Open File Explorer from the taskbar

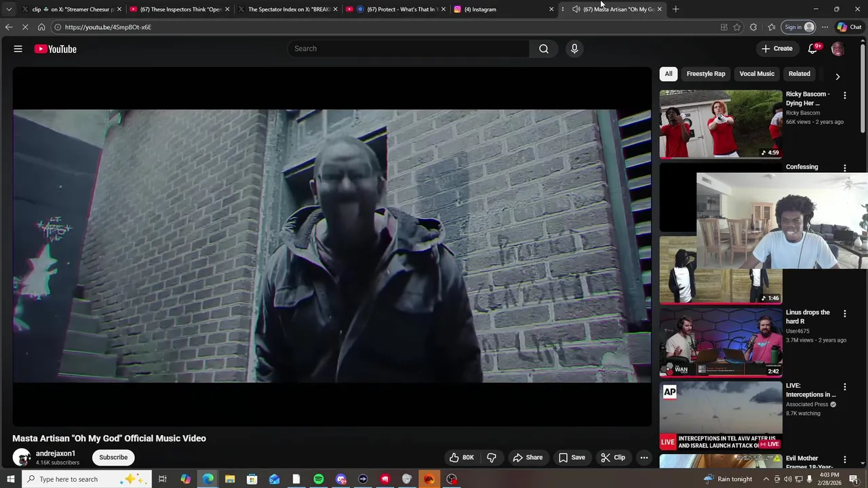(x=230, y=479)
